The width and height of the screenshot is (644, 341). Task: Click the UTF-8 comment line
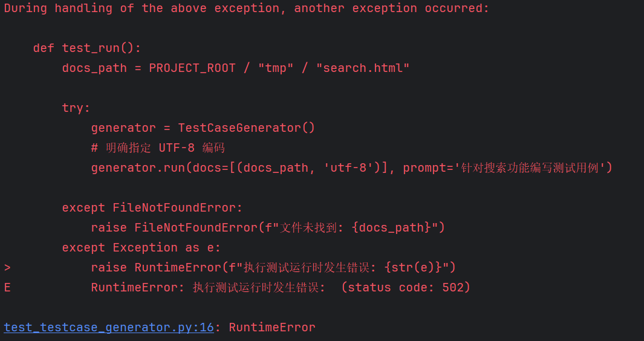click(x=158, y=148)
